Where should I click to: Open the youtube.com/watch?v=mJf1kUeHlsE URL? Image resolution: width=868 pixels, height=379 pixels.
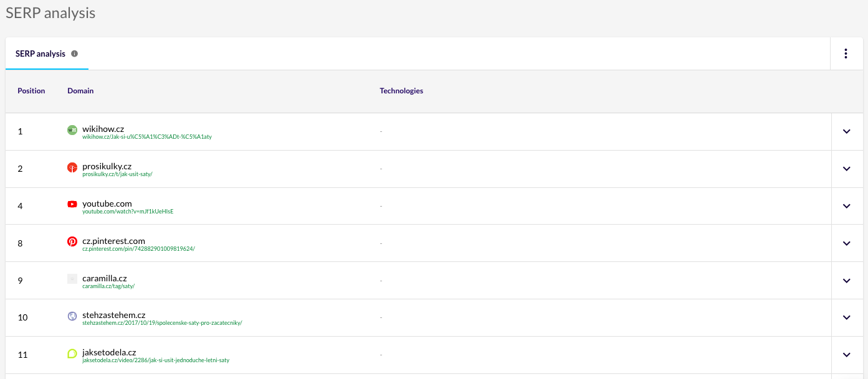(x=128, y=212)
